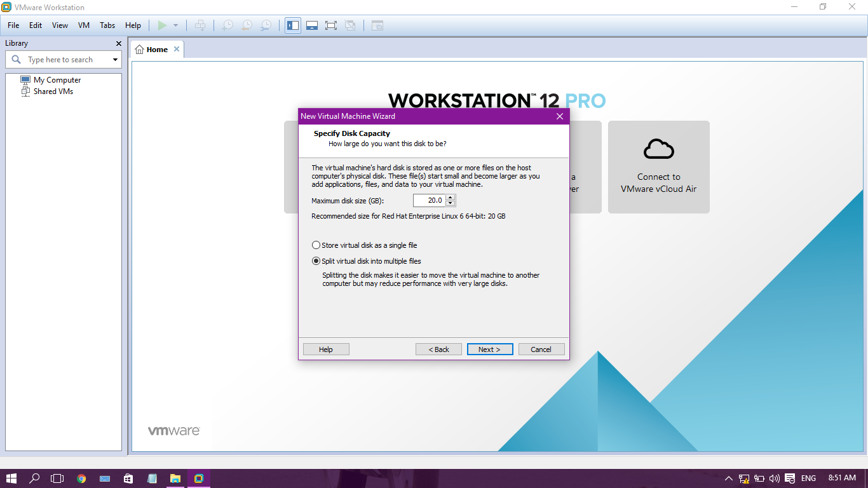Open the power options dropdown arrow
This screenshot has height=488, width=868.
click(x=176, y=25)
